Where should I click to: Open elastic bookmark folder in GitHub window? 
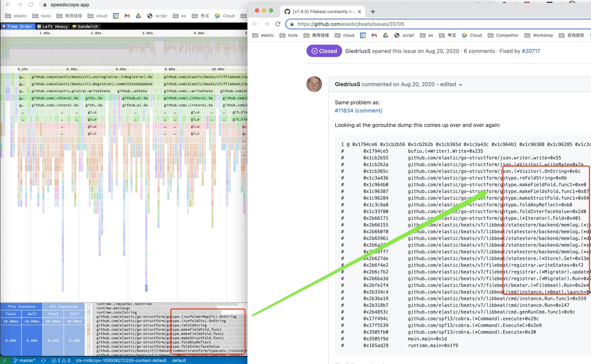coord(263,35)
